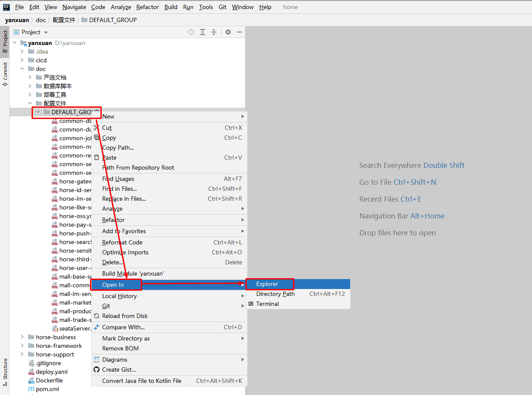Choose Directory Path in submenu
The height and width of the screenshot is (395, 532).
(298, 294)
